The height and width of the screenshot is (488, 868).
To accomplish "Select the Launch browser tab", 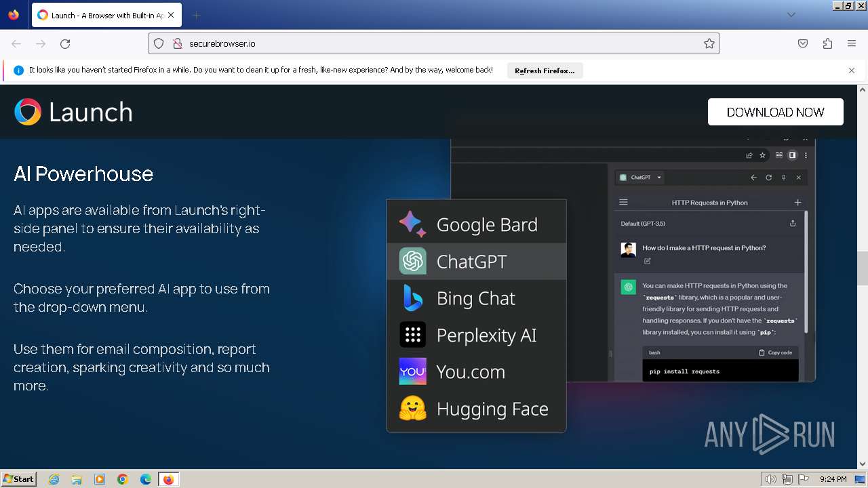I will (106, 15).
